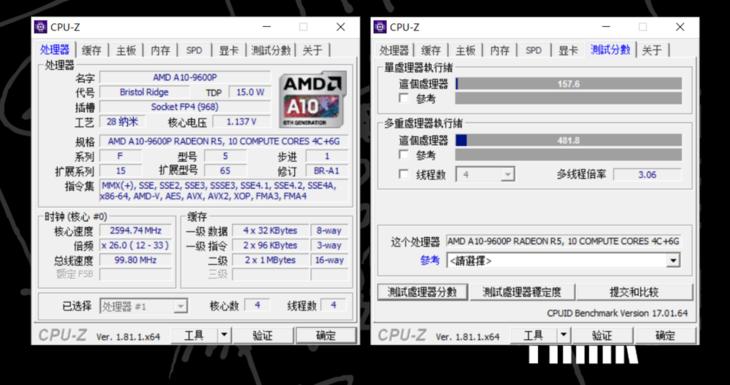Click 多线程倍率 value 3.06

[647, 175]
